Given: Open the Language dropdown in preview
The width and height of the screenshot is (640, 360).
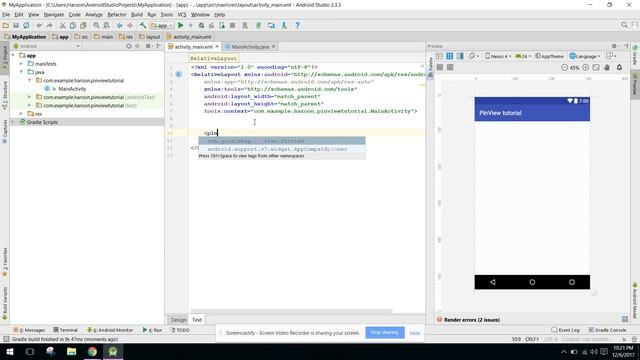Looking at the screenshot, I should [x=585, y=56].
